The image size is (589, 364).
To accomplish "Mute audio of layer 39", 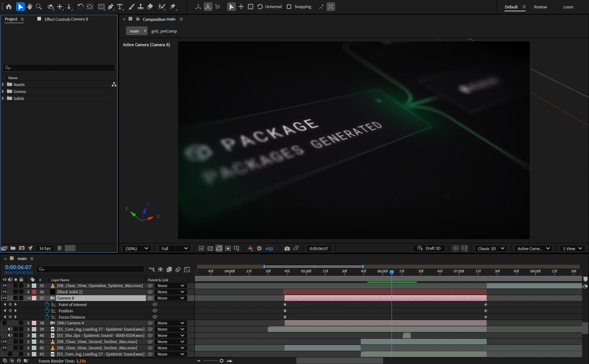I will 10,329.
